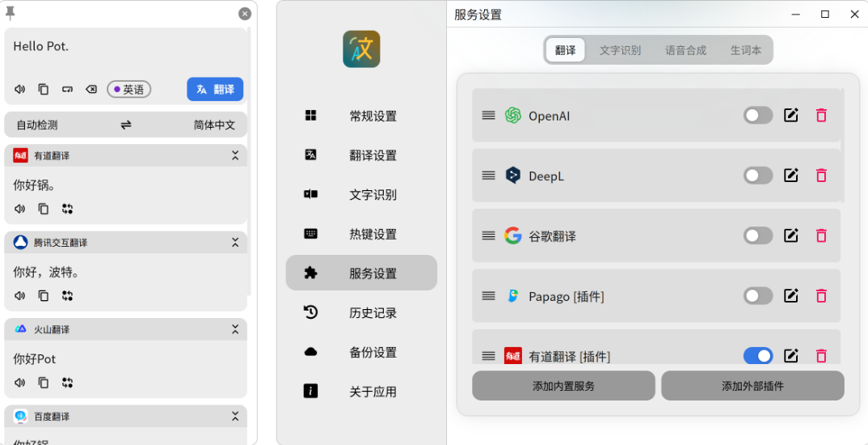Play audio of 腾讯交互翻译 result

coord(20,296)
